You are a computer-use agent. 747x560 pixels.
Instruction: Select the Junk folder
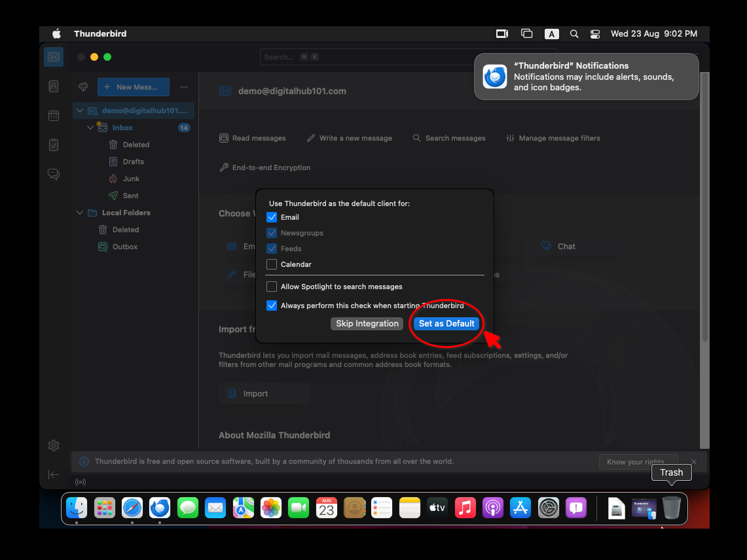[x=131, y=179]
